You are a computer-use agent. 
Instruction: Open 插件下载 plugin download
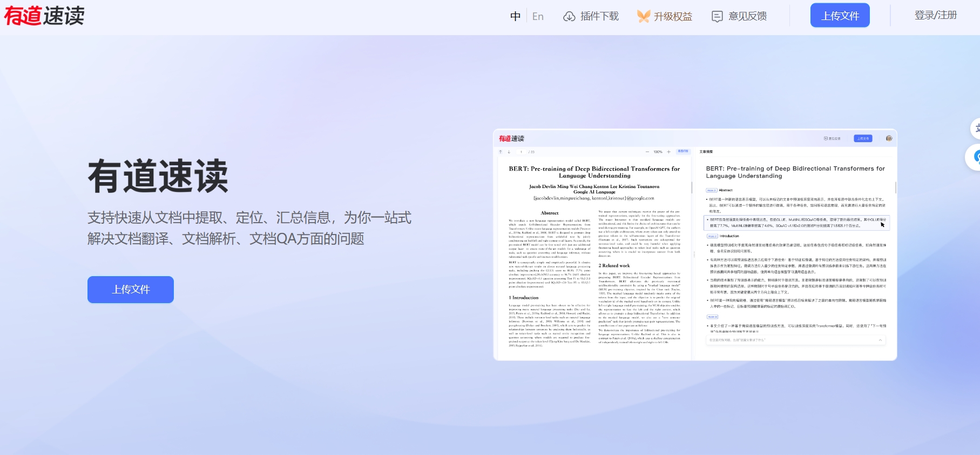[x=591, y=16]
